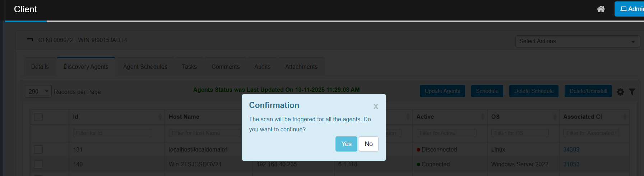
Task: Click the home icon in header
Action: coord(601,9)
